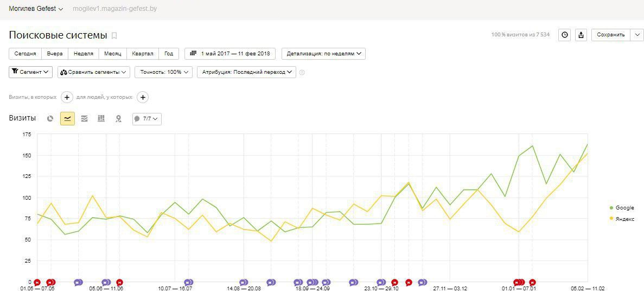Click the Визиты metric label
This screenshot has height=305, width=644.
point(22,118)
